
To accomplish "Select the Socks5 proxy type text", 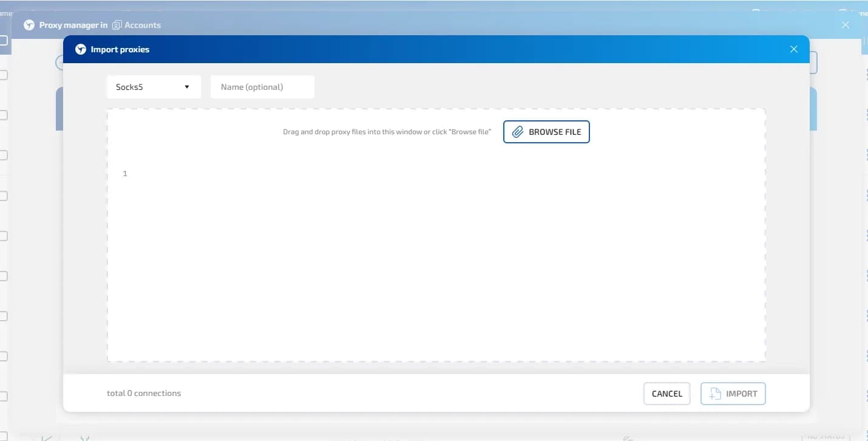I will 130,87.
